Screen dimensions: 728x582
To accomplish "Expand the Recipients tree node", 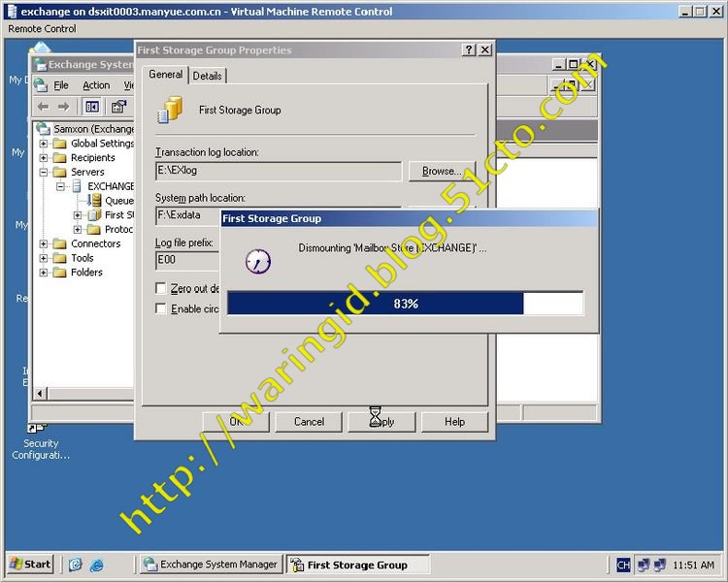I will pos(44,158).
